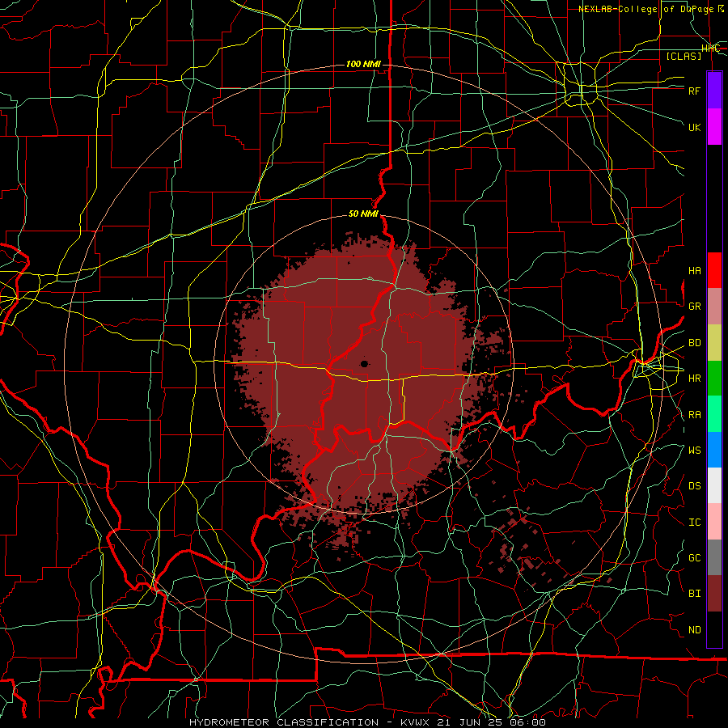Select the GR pink legend swatch
The width and height of the screenshot is (728, 728).
714,306
